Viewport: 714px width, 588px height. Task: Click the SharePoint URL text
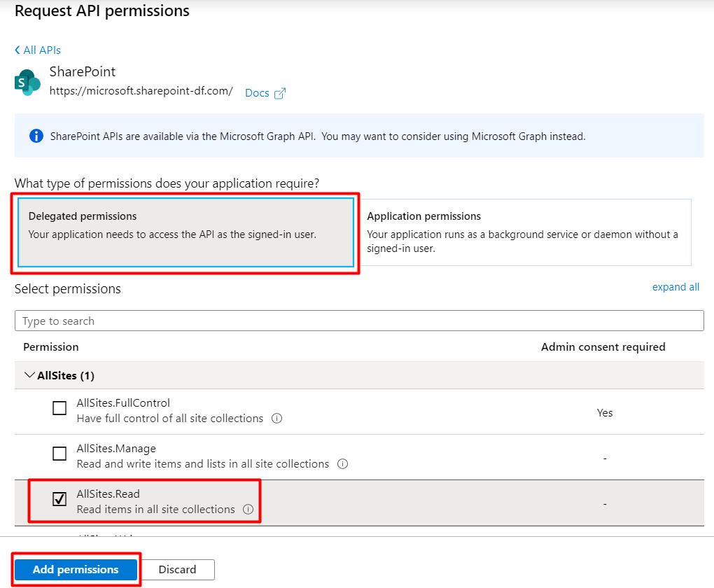pos(141,91)
